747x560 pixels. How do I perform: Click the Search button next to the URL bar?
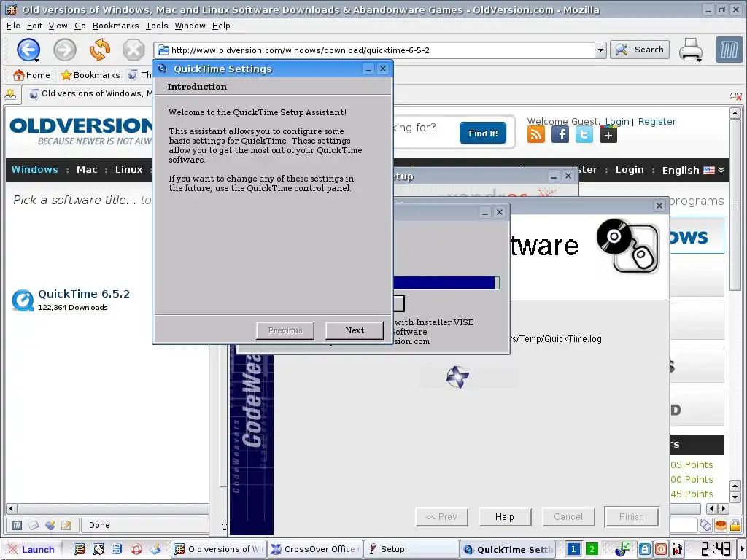click(640, 50)
